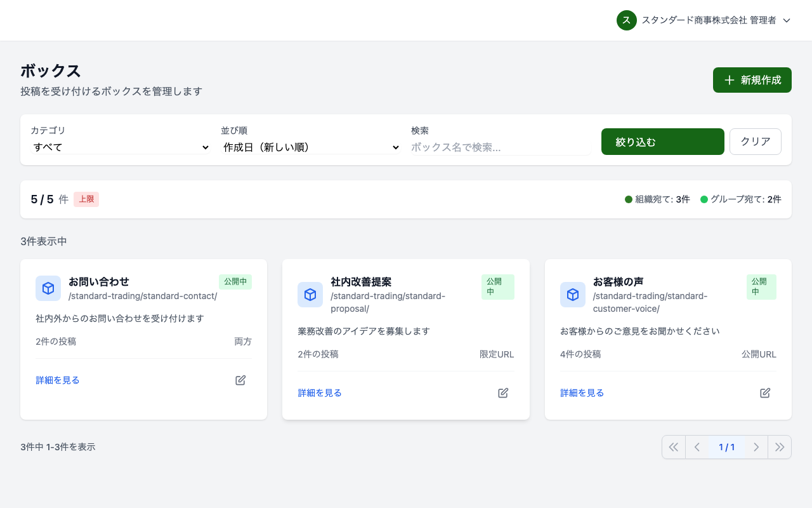The width and height of the screenshot is (812, 508).
Task: Click the 公開中 status badge on お問い合わせ
Action: tap(235, 281)
